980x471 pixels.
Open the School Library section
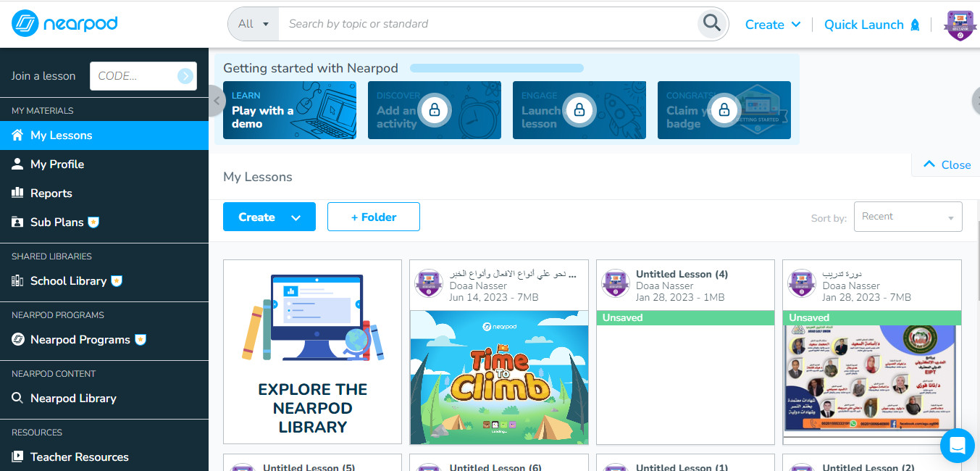tap(104, 281)
